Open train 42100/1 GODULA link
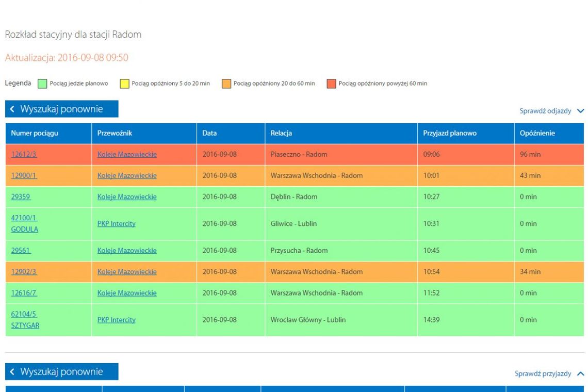The height and width of the screenshot is (392, 588). click(x=24, y=223)
